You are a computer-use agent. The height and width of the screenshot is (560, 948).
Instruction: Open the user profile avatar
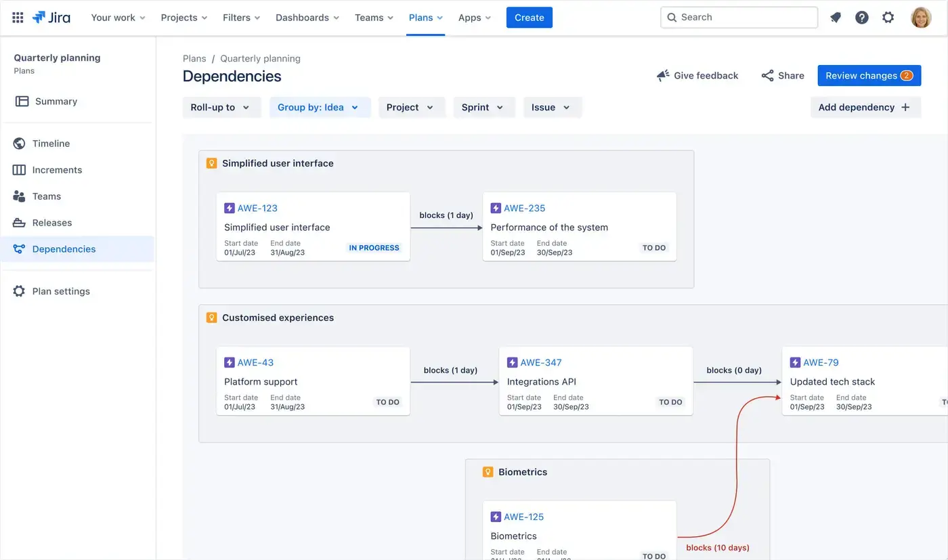921,18
